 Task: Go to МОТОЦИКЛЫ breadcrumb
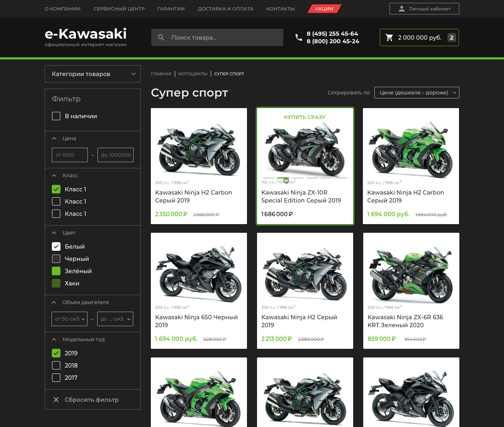[193, 74]
